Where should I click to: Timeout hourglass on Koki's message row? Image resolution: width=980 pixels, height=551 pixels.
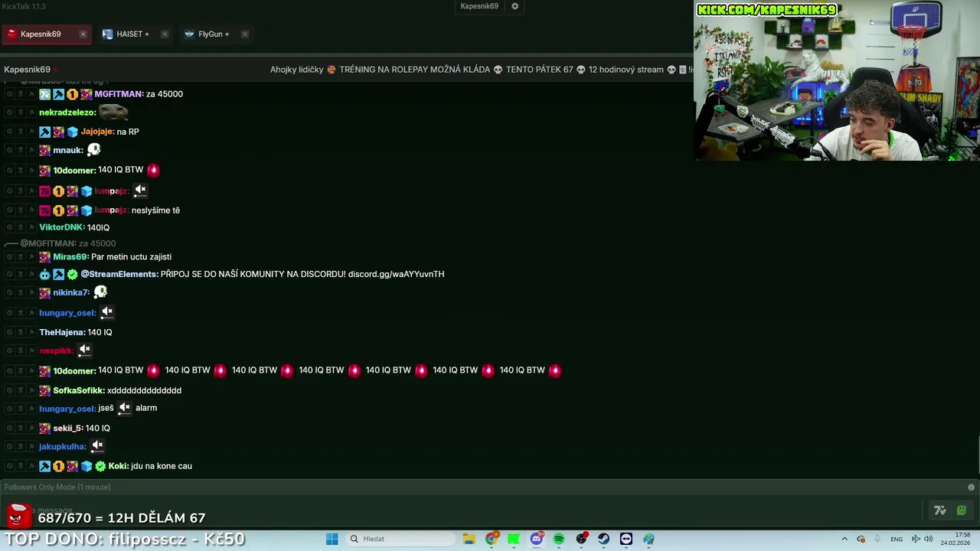[x=21, y=466]
